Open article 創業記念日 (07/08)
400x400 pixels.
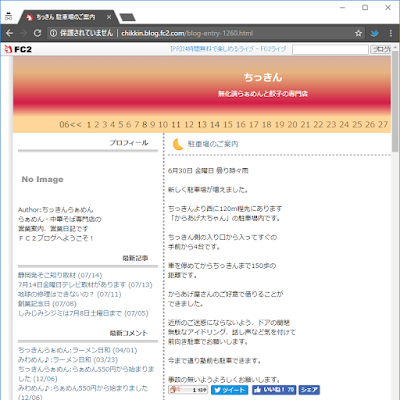coord(47,304)
